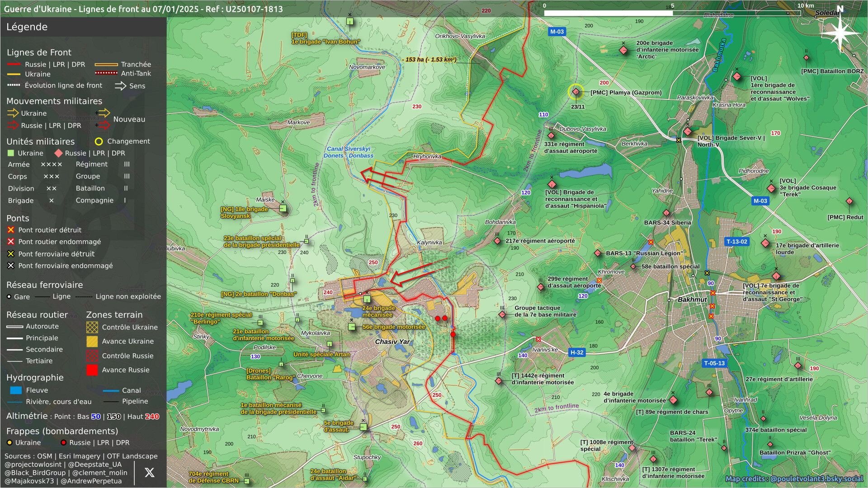This screenshot has width=868, height=488.
Task: Click the 5e brigade d'assaut green square marker
Action: (x=363, y=427)
